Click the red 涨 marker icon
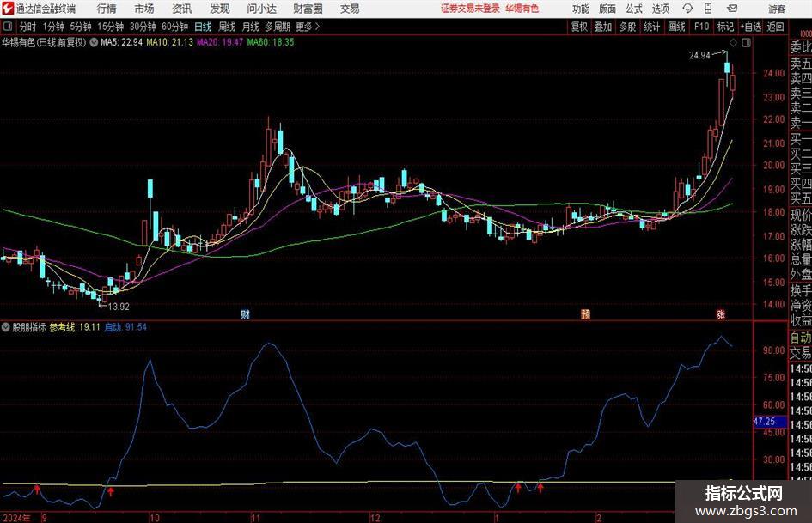812x523 pixels. tap(720, 313)
